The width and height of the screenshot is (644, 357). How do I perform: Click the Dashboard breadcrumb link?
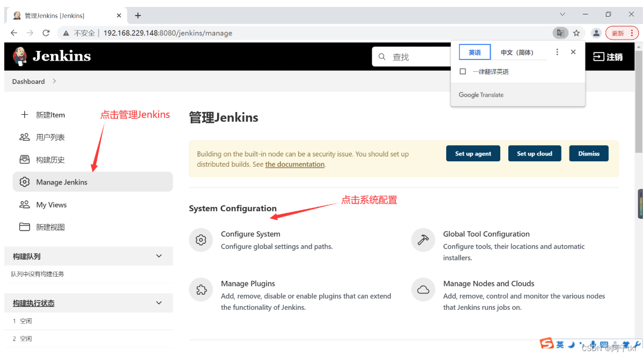point(28,81)
